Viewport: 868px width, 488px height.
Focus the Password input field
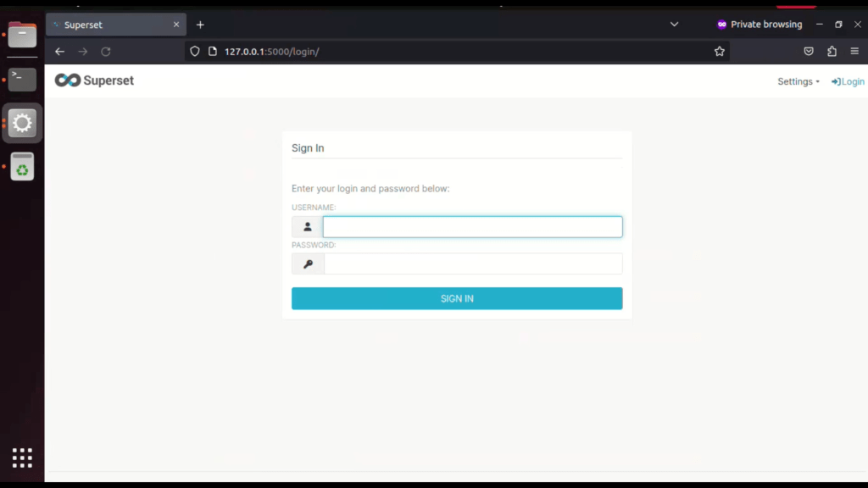472,264
